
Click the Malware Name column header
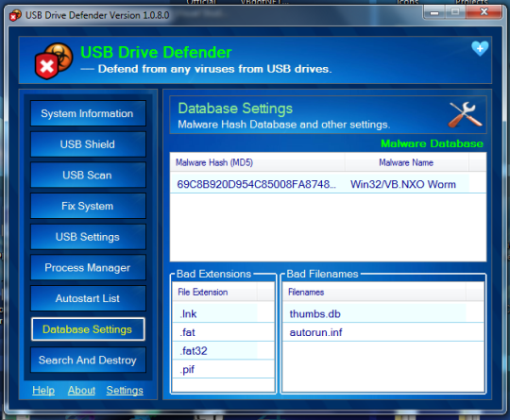pyautogui.click(x=406, y=162)
